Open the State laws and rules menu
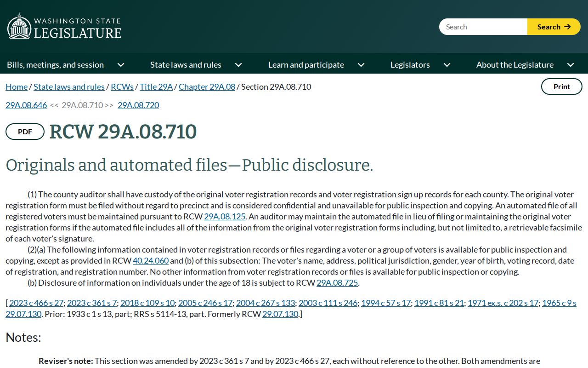This screenshot has height=368, width=588. (186, 65)
